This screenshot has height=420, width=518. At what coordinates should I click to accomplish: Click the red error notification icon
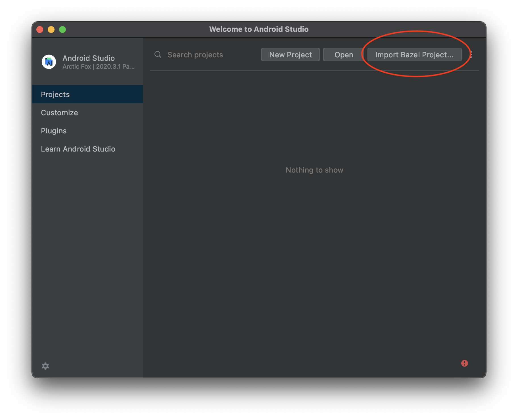pos(464,363)
